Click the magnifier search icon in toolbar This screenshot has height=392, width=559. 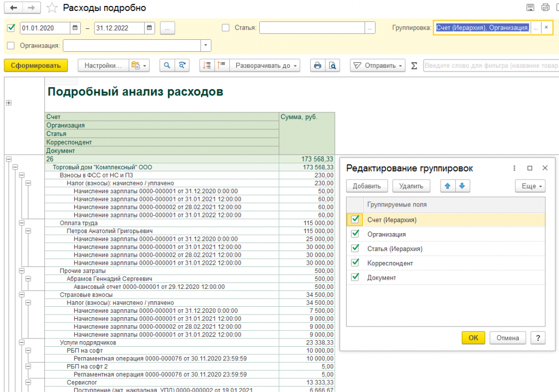point(167,66)
